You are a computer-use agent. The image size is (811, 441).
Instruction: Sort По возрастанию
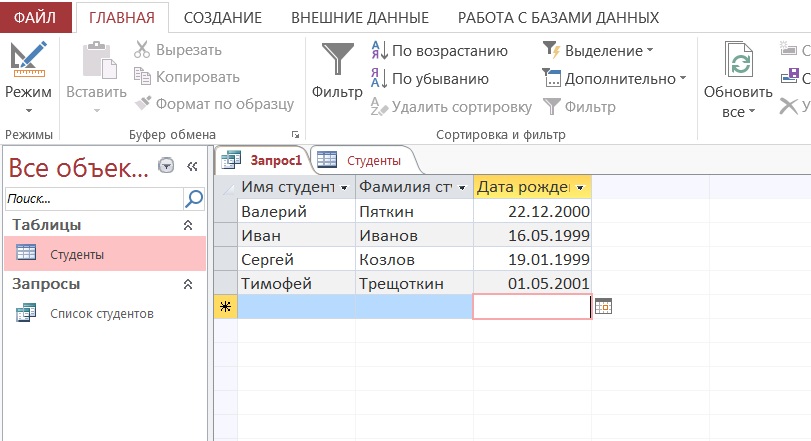(x=440, y=51)
